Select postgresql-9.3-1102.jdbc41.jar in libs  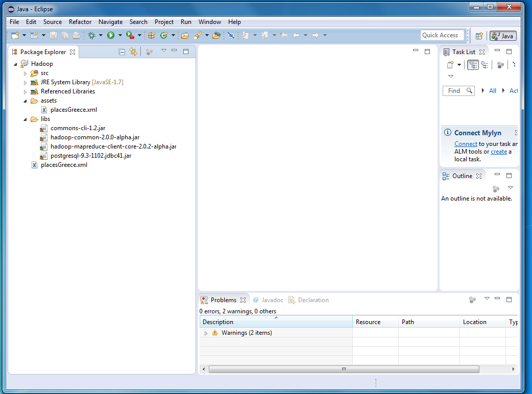click(90, 156)
